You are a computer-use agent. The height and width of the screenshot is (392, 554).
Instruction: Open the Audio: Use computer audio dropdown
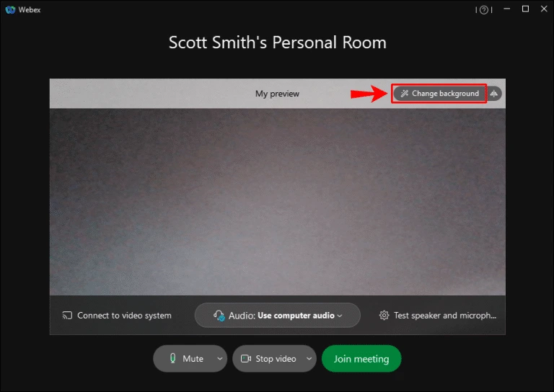(277, 315)
